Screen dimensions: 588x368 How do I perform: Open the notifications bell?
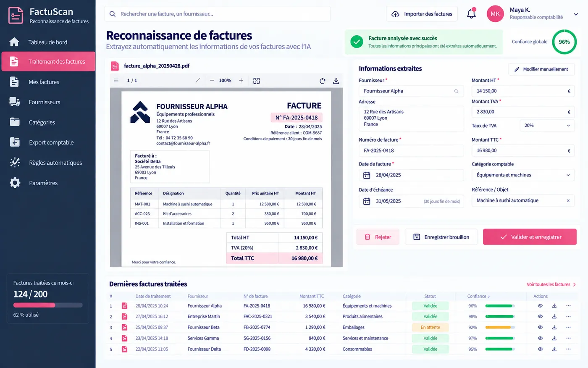coord(471,13)
